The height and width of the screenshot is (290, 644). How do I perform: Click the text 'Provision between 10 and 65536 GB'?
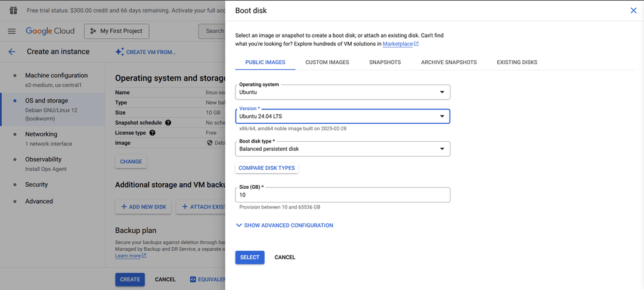pyautogui.click(x=280, y=207)
